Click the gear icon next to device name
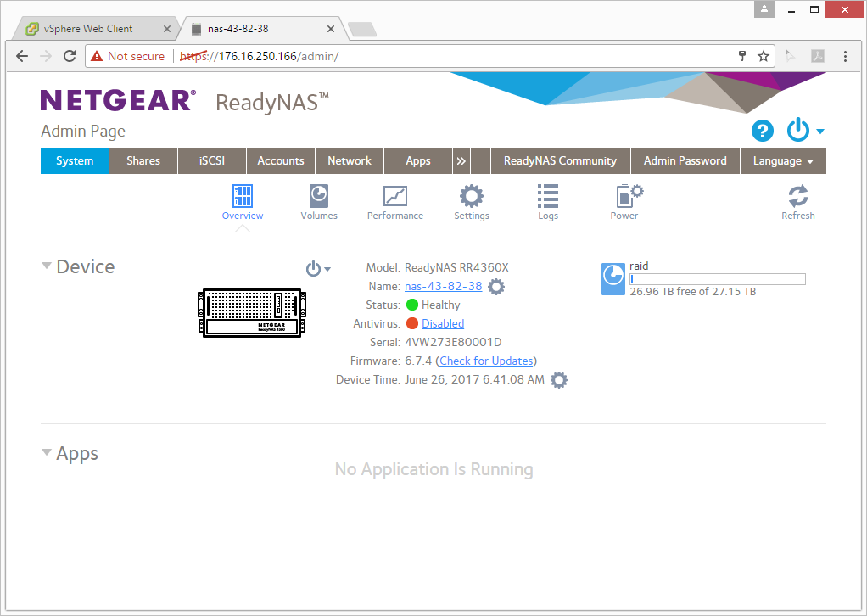 coord(496,287)
